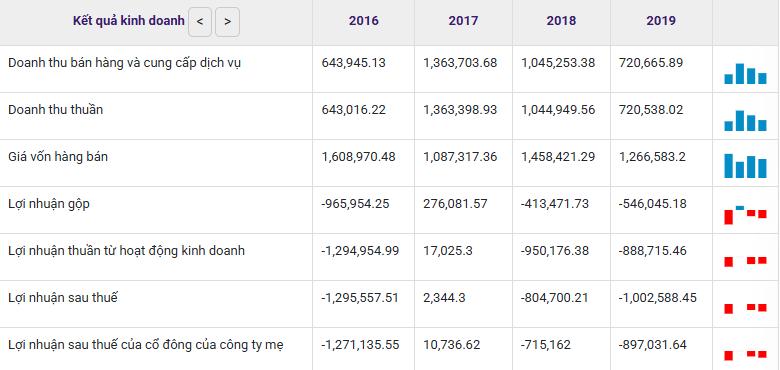This screenshot has height=370, width=780.
Task: Click value 643,945.13
Action: tap(354, 63)
